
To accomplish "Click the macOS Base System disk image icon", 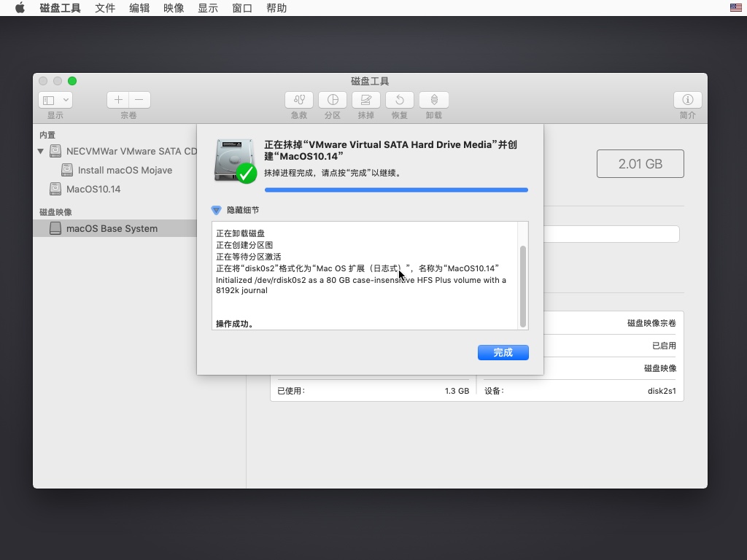I will tap(55, 228).
